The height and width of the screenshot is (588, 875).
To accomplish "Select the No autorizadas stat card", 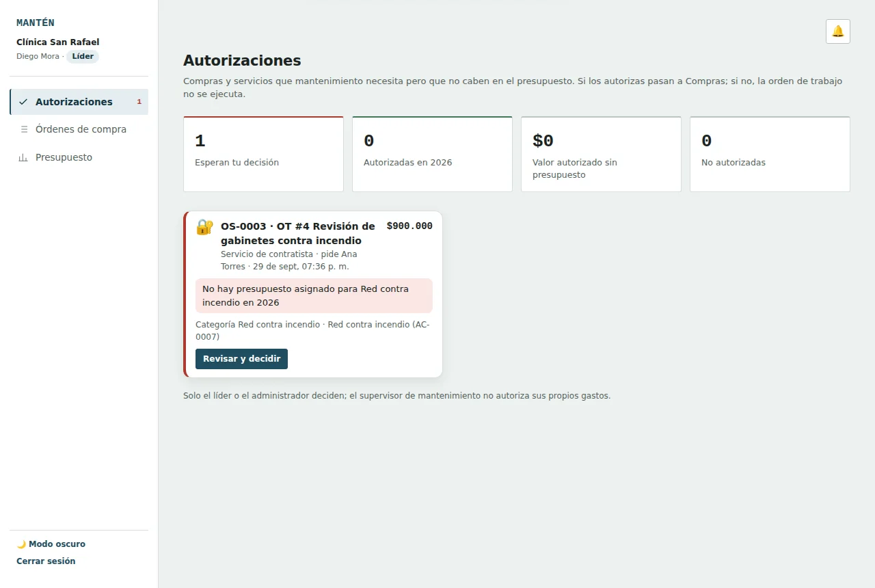I will click(770, 154).
